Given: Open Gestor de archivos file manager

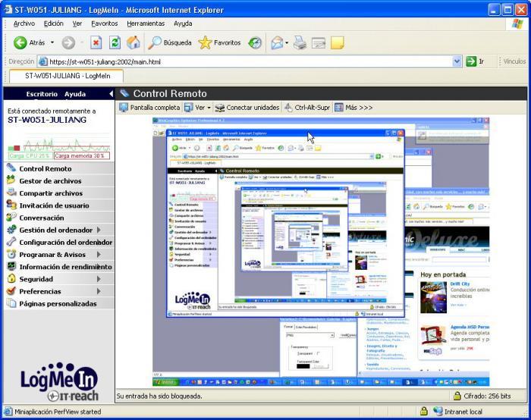Looking at the screenshot, I should 50,180.
